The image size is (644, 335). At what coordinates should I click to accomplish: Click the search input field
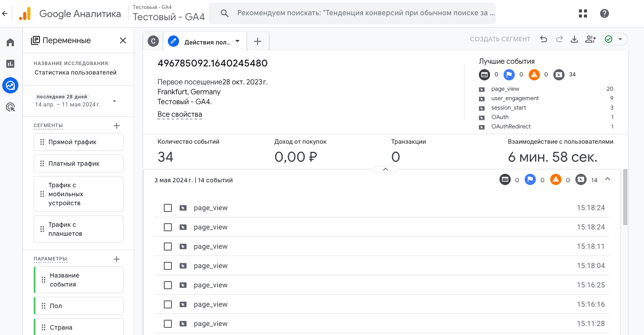click(352, 13)
